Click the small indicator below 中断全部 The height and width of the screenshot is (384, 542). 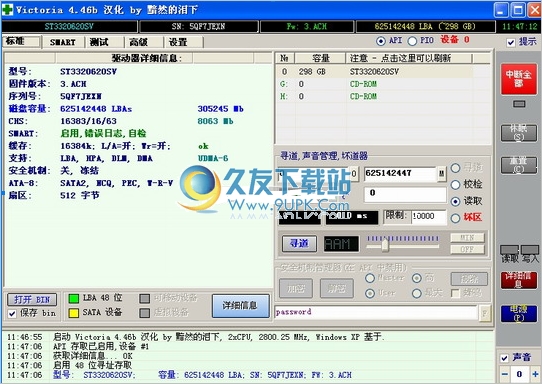coord(519,104)
